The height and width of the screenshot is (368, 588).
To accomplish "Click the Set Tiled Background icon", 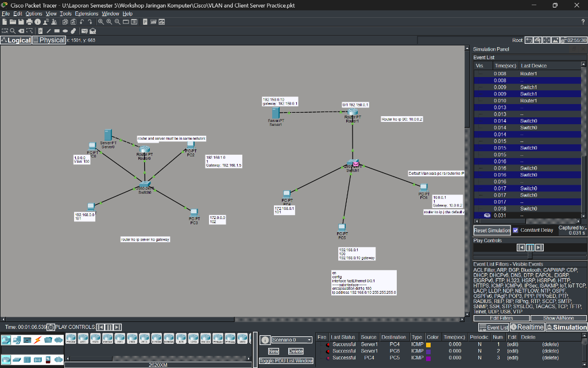I will pos(555,40).
